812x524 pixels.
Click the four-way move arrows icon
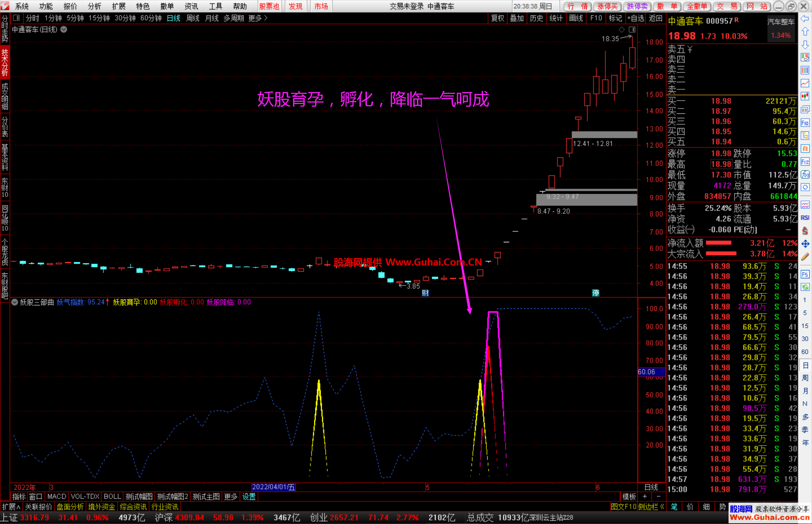tap(805, 244)
